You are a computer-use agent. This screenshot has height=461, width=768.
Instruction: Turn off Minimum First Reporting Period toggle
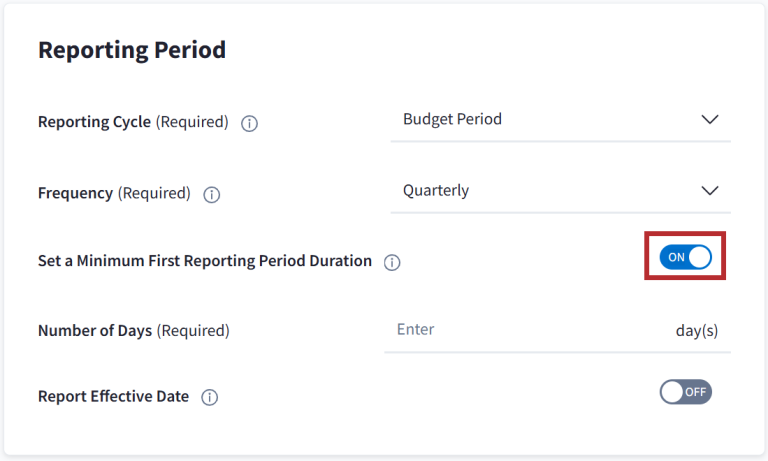coord(685,257)
